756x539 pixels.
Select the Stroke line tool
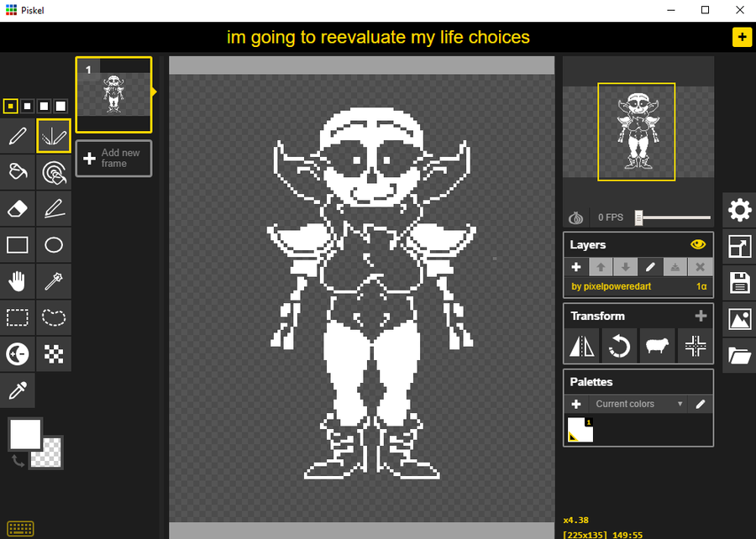pyautogui.click(x=54, y=208)
